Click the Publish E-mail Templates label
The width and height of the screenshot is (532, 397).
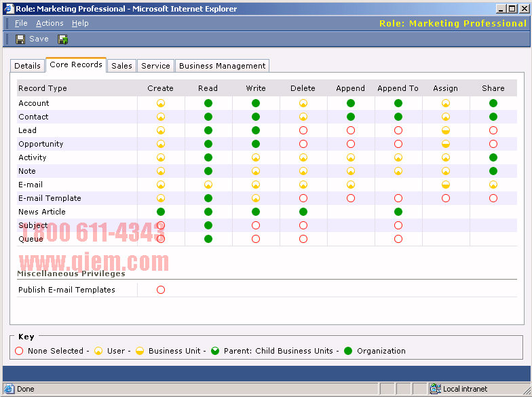[66, 290]
